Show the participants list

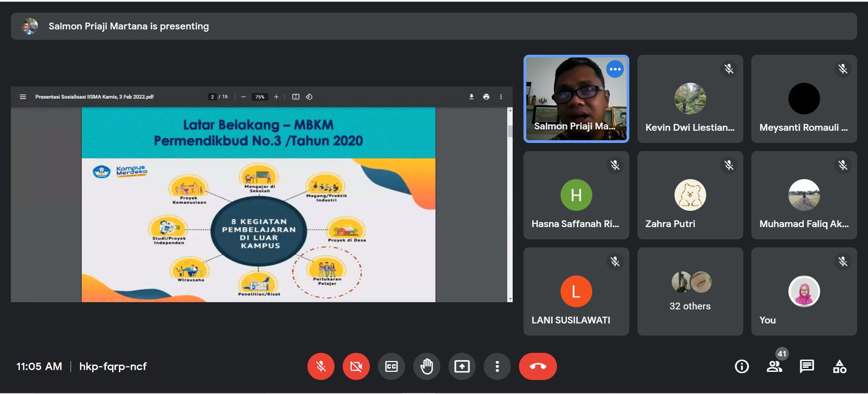(x=774, y=366)
